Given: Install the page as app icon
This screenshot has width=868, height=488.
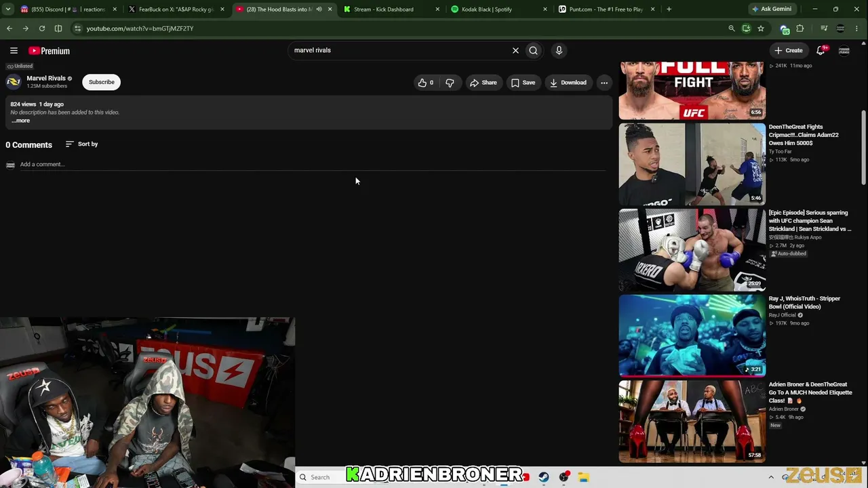Looking at the screenshot, I should (x=746, y=28).
